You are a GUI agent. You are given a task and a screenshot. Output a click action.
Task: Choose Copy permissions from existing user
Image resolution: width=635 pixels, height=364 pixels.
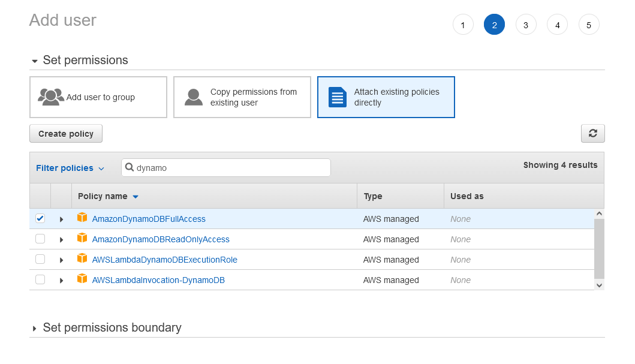point(242,97)
